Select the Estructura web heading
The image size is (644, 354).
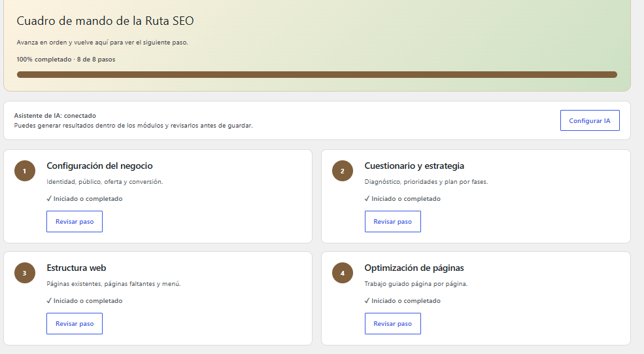click(x=76, y=268)
